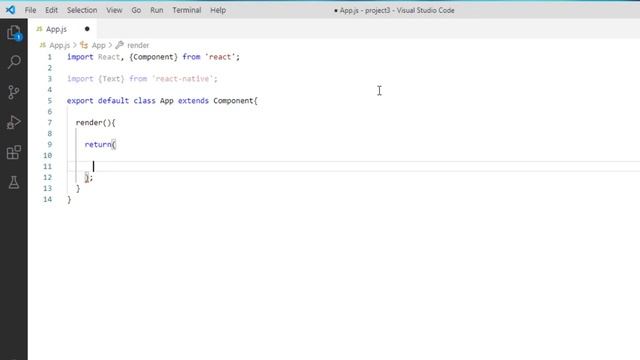
Task: Select the App.js editor tab
Action: (63, 29)
